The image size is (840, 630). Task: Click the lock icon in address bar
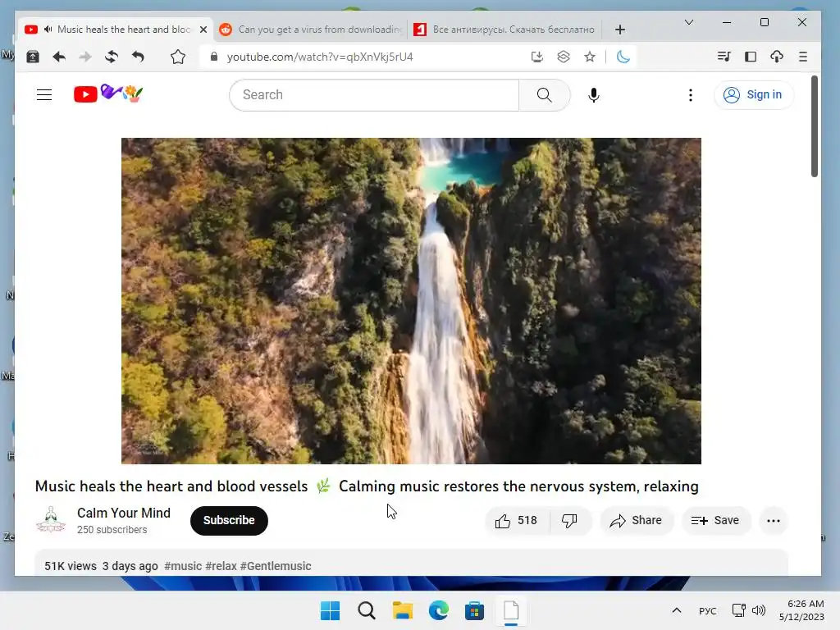pyautogui.click(x=214, y=57)
